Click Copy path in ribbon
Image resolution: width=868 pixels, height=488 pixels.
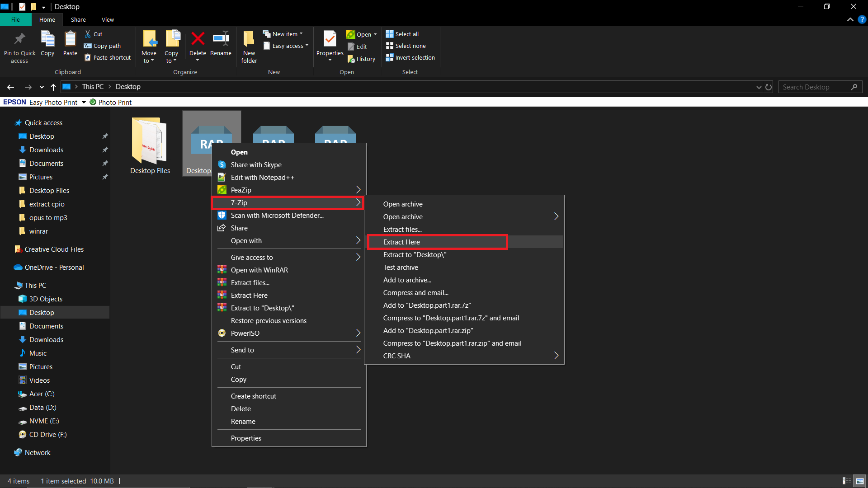tap(103, 46)
